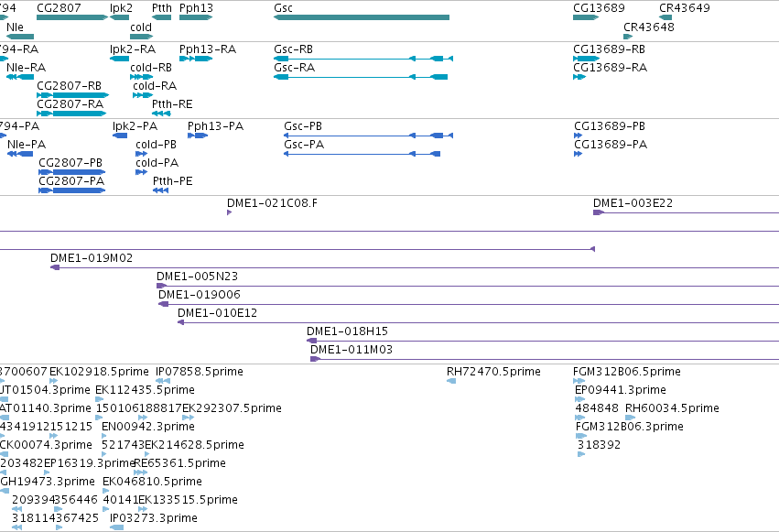Click the DME1-018H15 clone label
Screen dimensions: 779x532
coord(347,331)
